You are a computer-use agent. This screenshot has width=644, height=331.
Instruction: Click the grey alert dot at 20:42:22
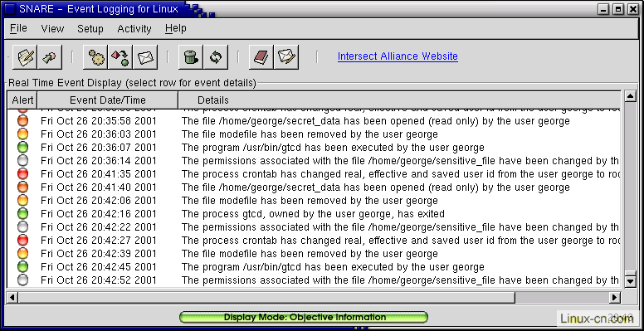[23, 227]
